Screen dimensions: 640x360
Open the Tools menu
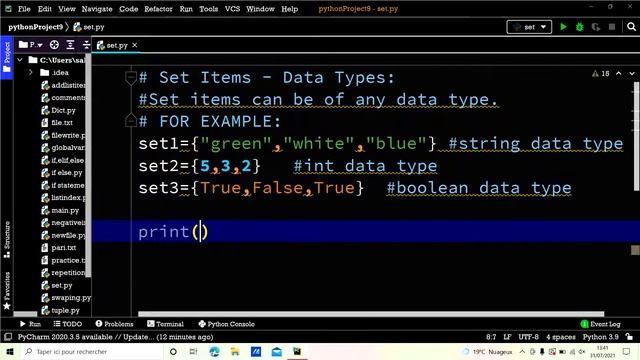[x=209, y=9]
